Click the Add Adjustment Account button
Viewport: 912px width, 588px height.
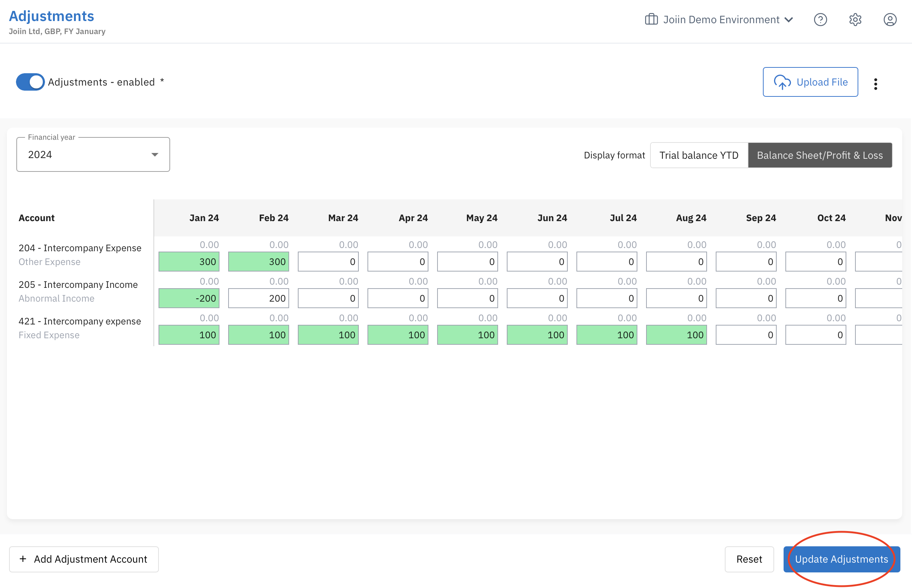click(x=84, y=559)
